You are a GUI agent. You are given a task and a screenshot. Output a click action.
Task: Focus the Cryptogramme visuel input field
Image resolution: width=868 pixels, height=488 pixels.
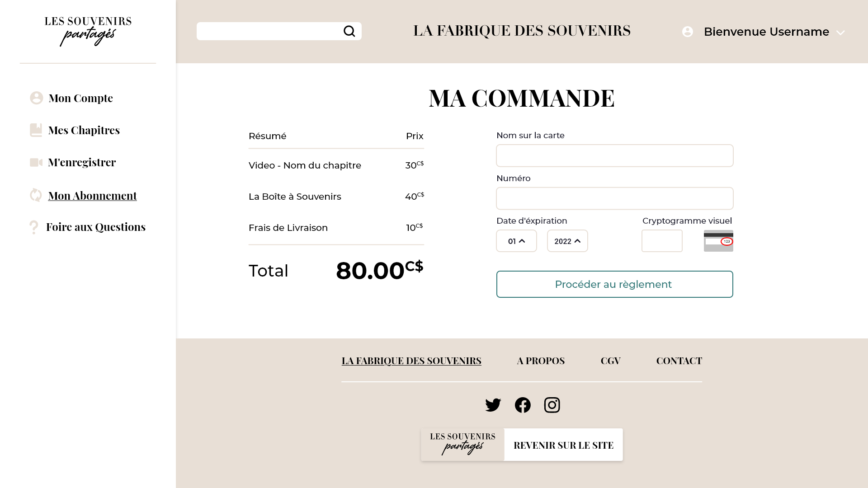coord(662,241)
